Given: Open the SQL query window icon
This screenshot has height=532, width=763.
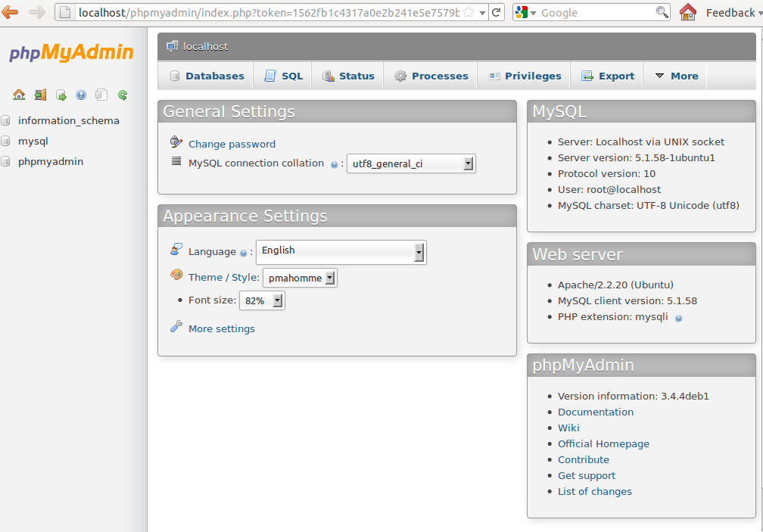Looking at the screenshot, I should click(60, 95).
